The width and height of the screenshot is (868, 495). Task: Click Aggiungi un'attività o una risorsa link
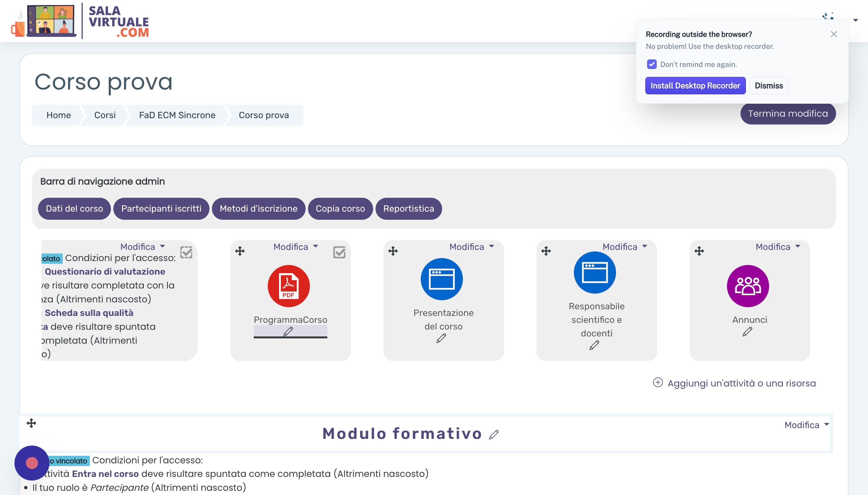[x=742, y=383]
